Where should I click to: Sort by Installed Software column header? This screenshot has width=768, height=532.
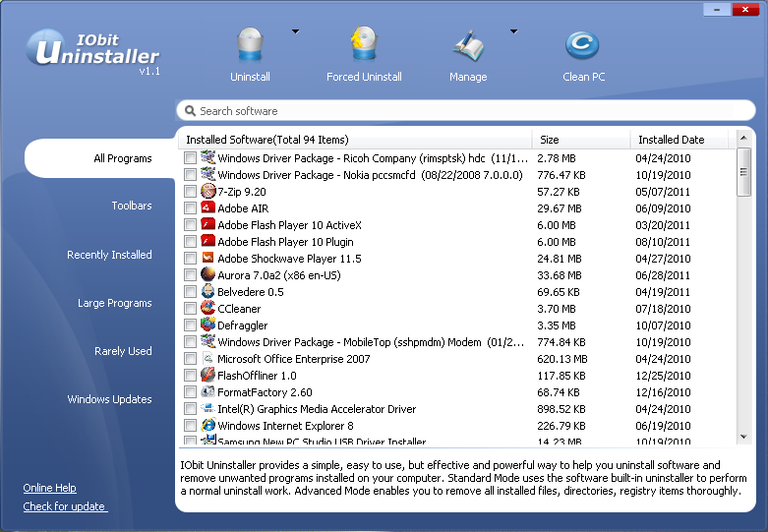[355, 140]
